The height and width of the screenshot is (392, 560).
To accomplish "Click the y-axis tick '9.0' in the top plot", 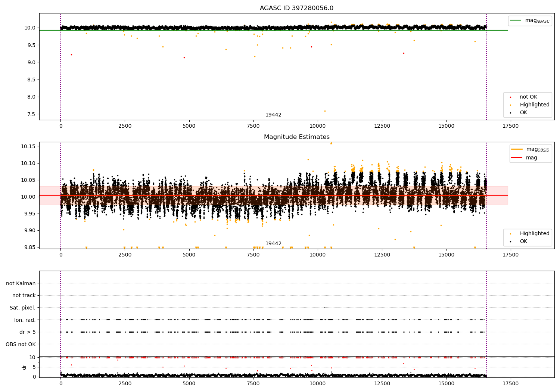I will 31,62.
